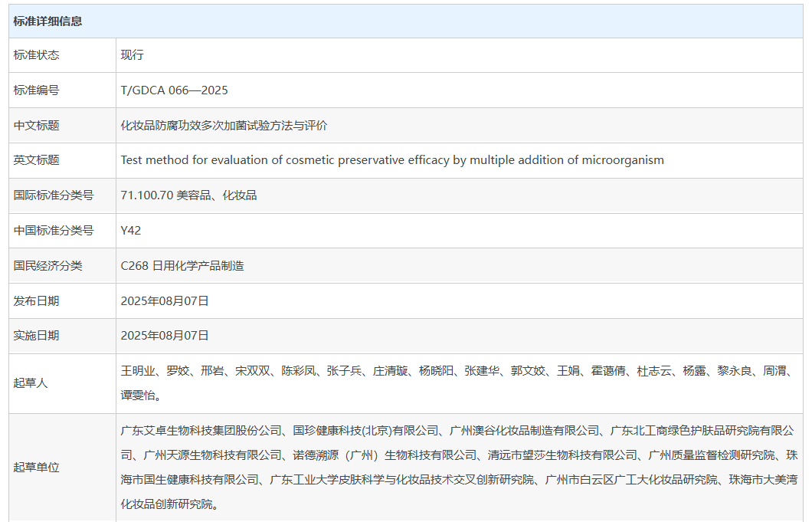Viewport: 812px width, 522px height.
Task: Select standard number T/GDCA 066—2025
Action: click(x=174, y=90)
